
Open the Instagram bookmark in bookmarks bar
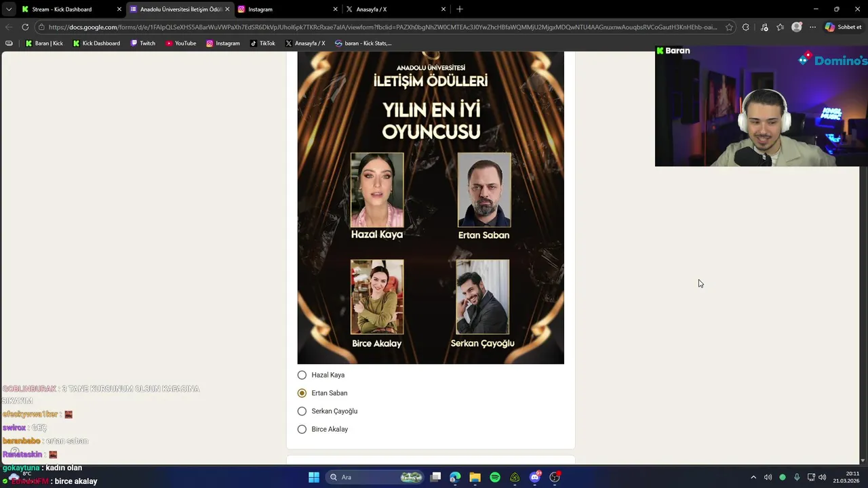223,43
